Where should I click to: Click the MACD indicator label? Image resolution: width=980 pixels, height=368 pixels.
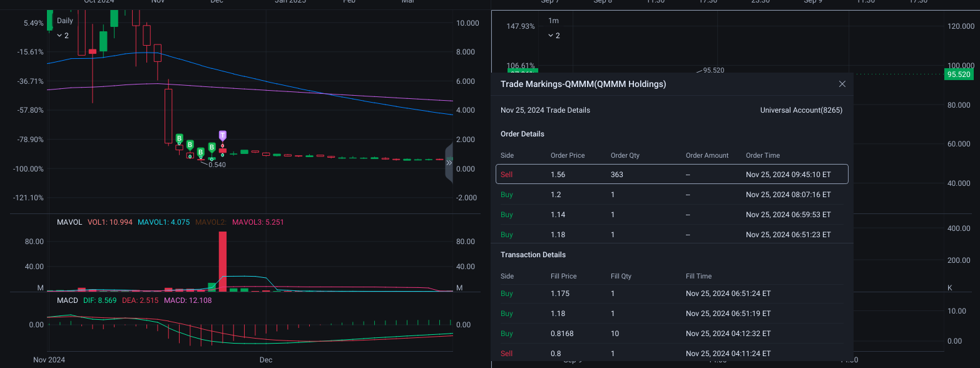(x=68, y=300)
